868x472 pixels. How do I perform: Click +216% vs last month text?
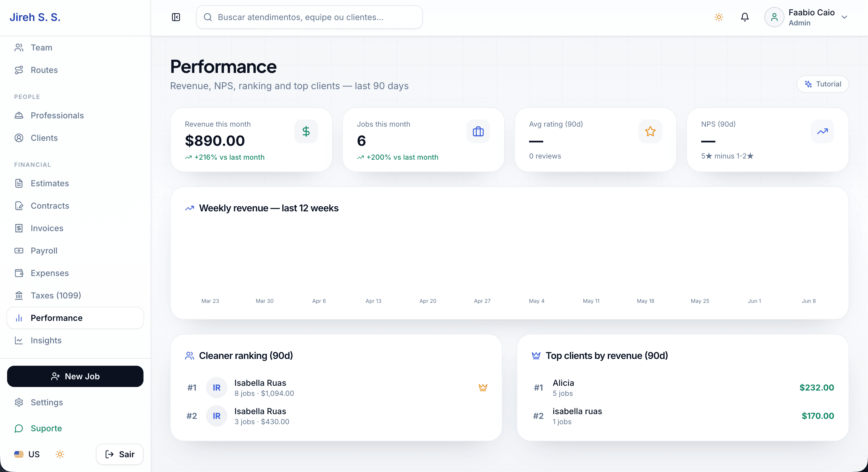(229, 157)
